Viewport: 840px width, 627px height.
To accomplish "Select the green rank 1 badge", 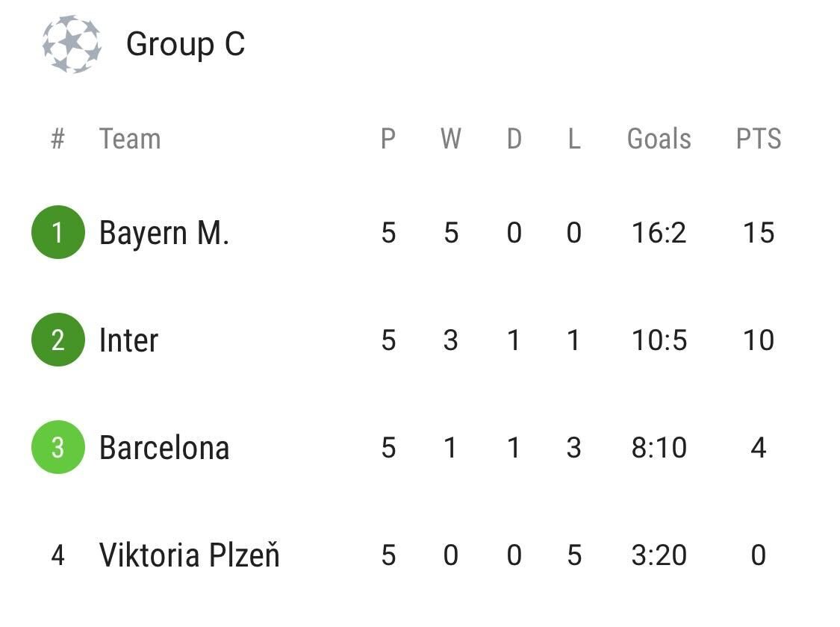I will pos(57,232).
